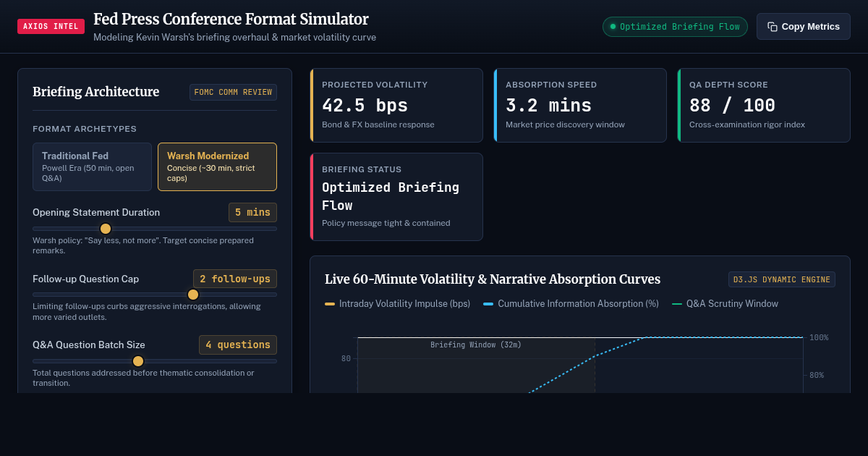
Task: Click the Briefing Architecture heading
Action: click(96, 92)
